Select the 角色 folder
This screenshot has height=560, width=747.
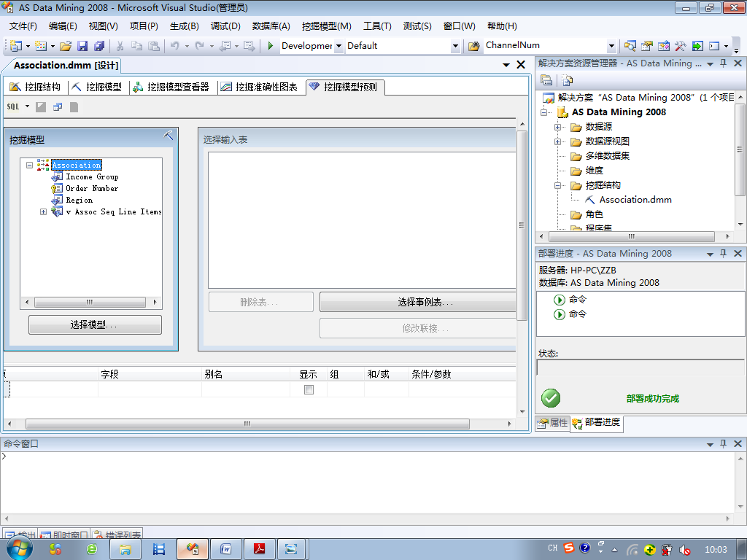pos(594,215)
